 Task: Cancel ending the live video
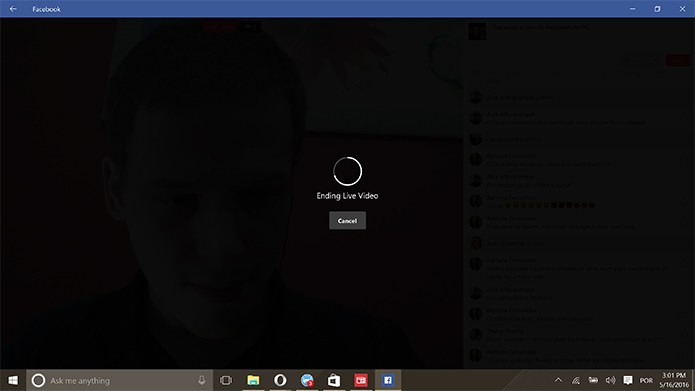pos(347,220)
